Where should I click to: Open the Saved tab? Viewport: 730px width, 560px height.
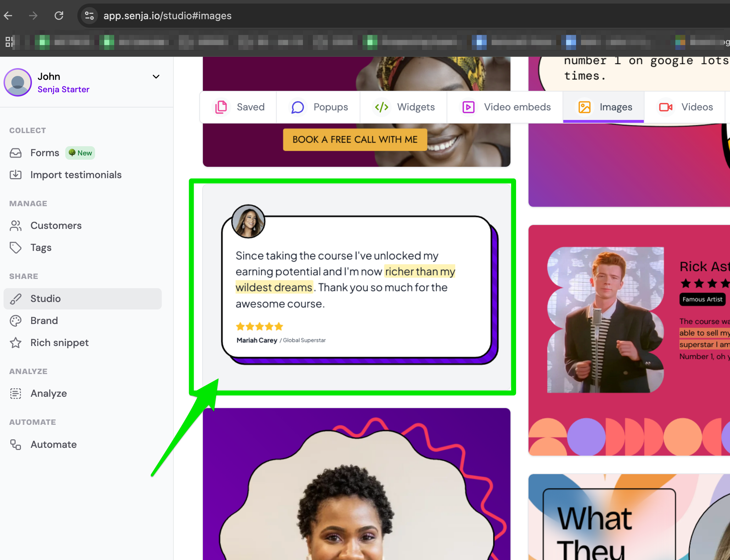(240, 107)
